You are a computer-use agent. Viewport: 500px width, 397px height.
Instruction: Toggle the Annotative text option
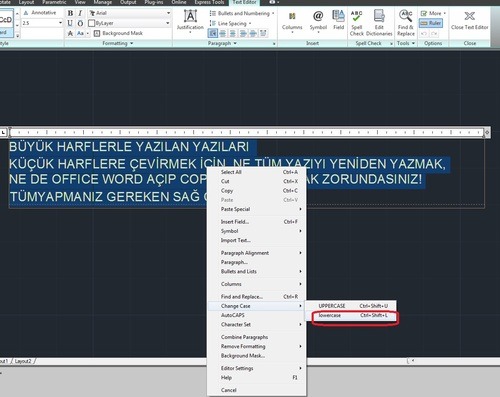coord(40,13)
